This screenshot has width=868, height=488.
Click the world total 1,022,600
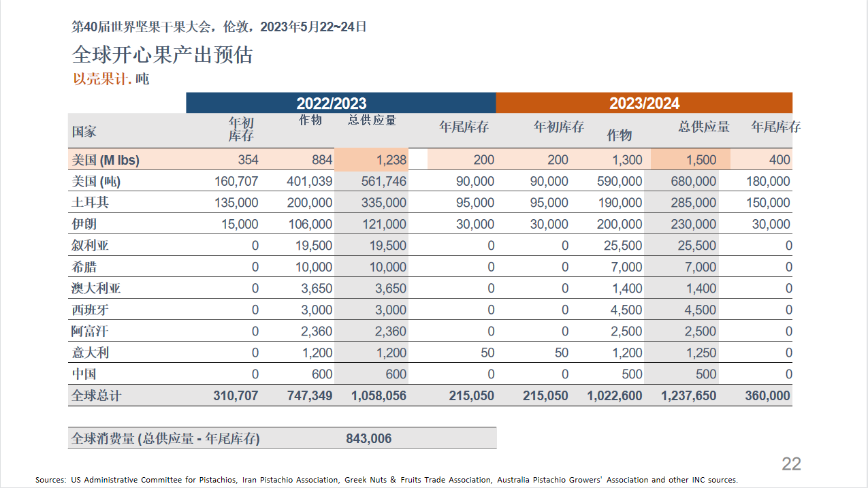pyautogui.click(x=615, y=395)
